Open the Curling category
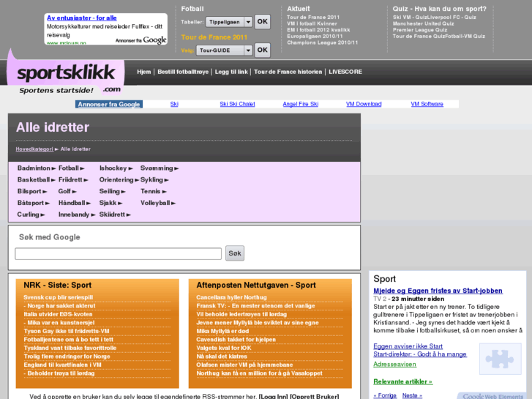Image resolution: width=532 pixels, height=399 pixels. pos(31,215)
